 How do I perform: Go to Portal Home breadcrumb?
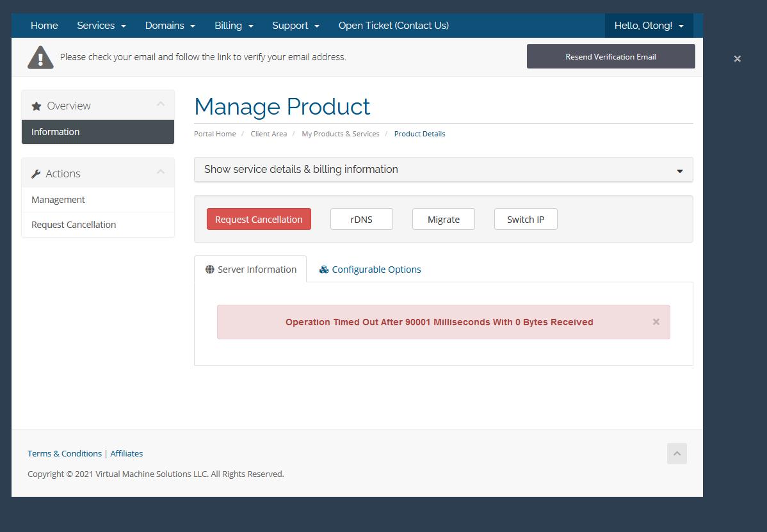click(214, 134)
